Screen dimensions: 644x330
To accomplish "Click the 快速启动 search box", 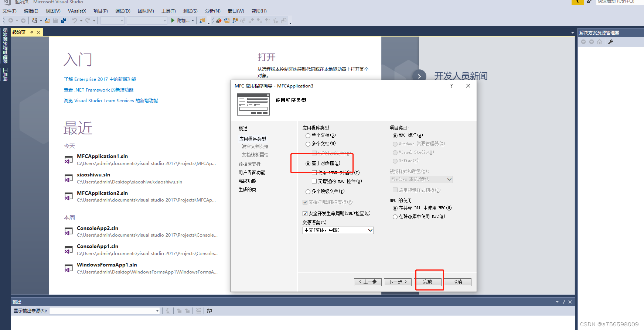I will click(x=620, y=2).
